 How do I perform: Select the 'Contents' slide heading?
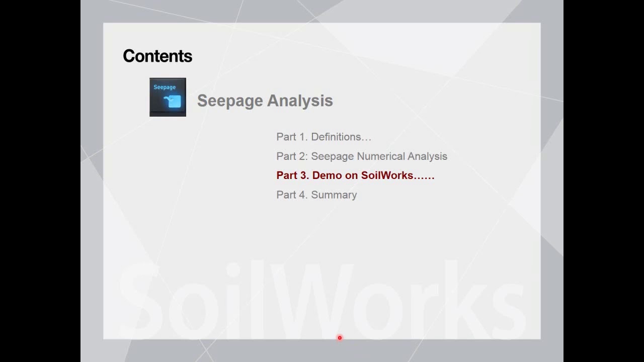click(157, 56)
